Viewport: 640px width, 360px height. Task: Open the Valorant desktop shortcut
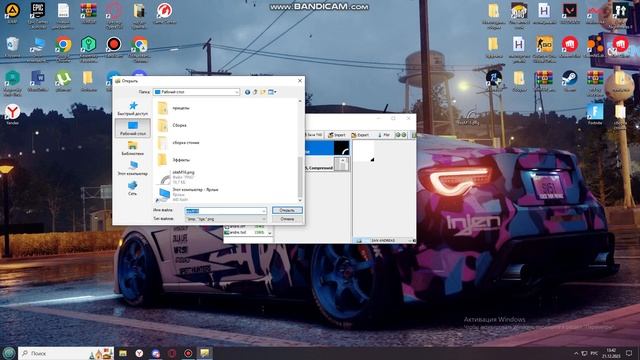coord(570,13)
